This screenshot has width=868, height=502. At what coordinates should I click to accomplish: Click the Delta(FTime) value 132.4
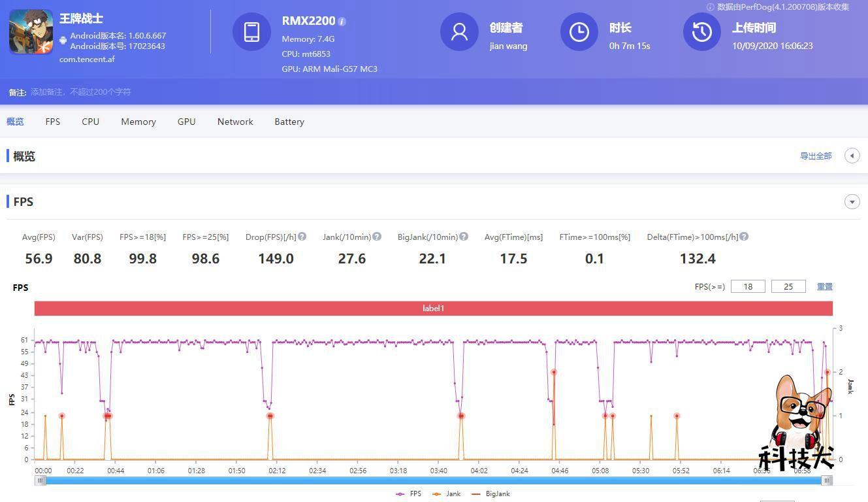coord(698,259)
